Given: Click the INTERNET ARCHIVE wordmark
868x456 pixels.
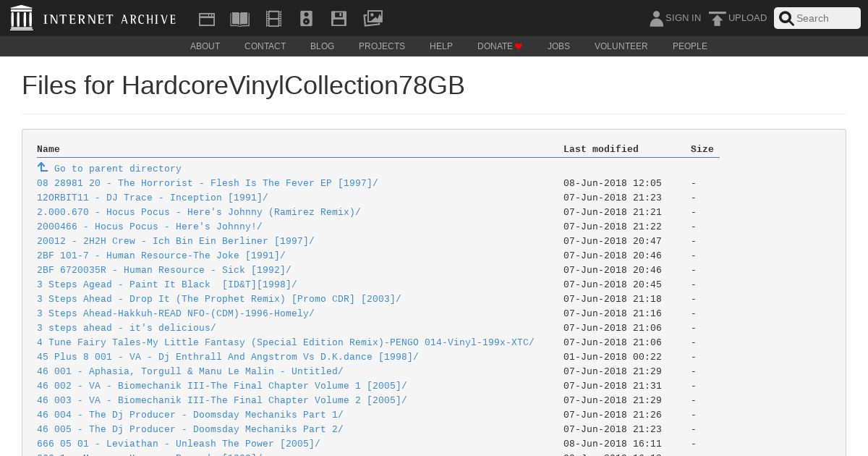Looking at the screenshot, I should tap(109, 19).
